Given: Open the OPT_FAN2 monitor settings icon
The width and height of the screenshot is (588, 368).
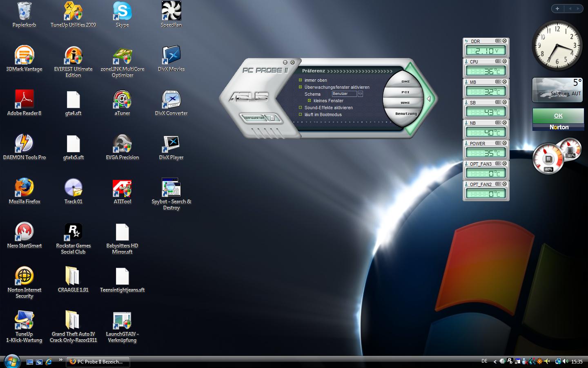Looking at the screenshot, I should (498, 184).
